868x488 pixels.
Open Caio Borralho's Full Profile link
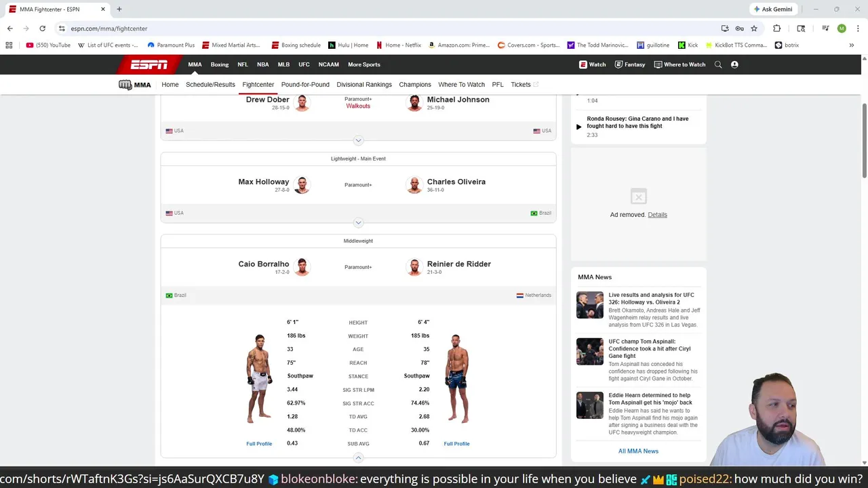click(x=259, y=444)
